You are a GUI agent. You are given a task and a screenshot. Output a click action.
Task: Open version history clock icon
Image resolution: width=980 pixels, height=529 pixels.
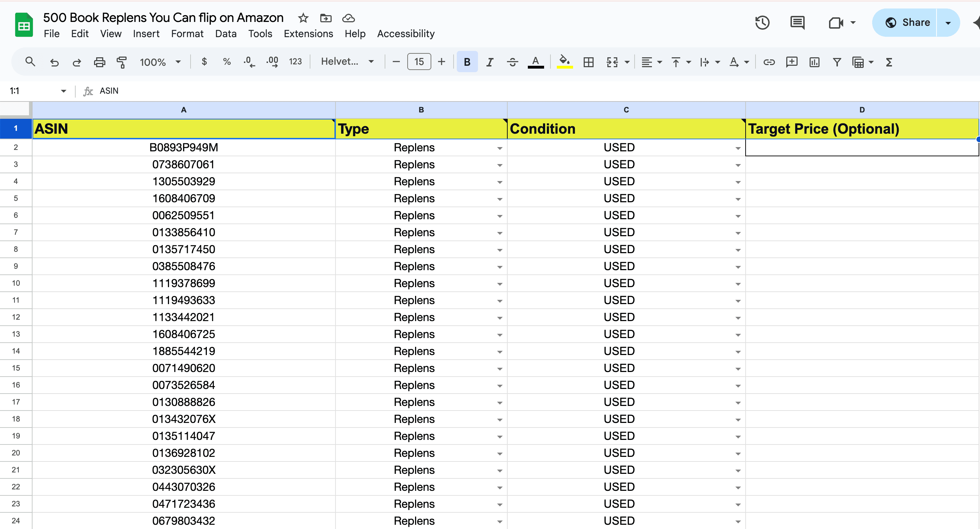762,23
